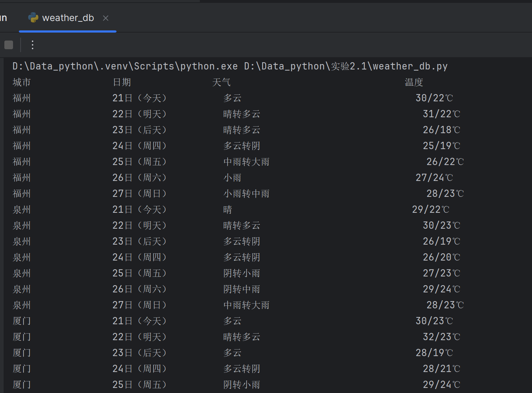The height and width of the screenshot is (393, 532).
Task: Click date 22日（明天）in 福州 row
Action: [140, 114]
